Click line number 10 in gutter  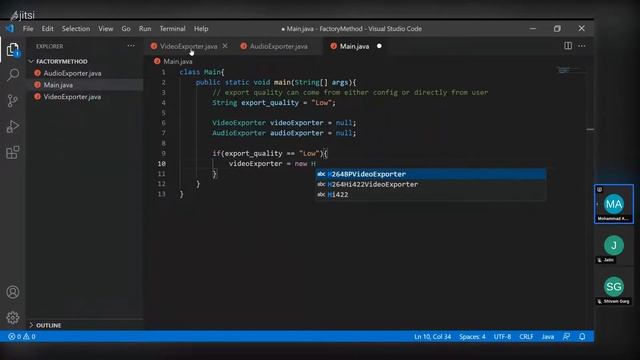162,163
